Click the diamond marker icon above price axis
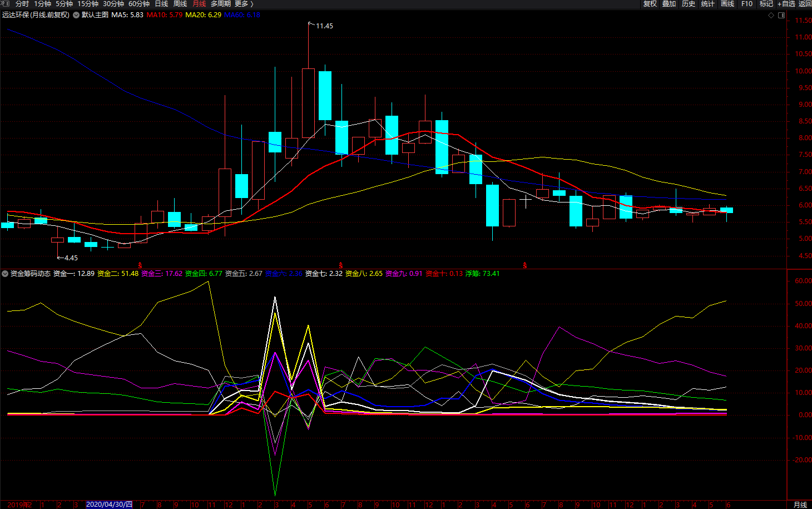 click(771, 15)
